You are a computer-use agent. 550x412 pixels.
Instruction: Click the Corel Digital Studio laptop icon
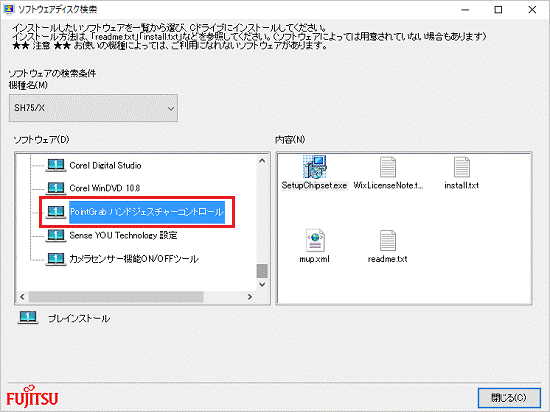[55, 166]
